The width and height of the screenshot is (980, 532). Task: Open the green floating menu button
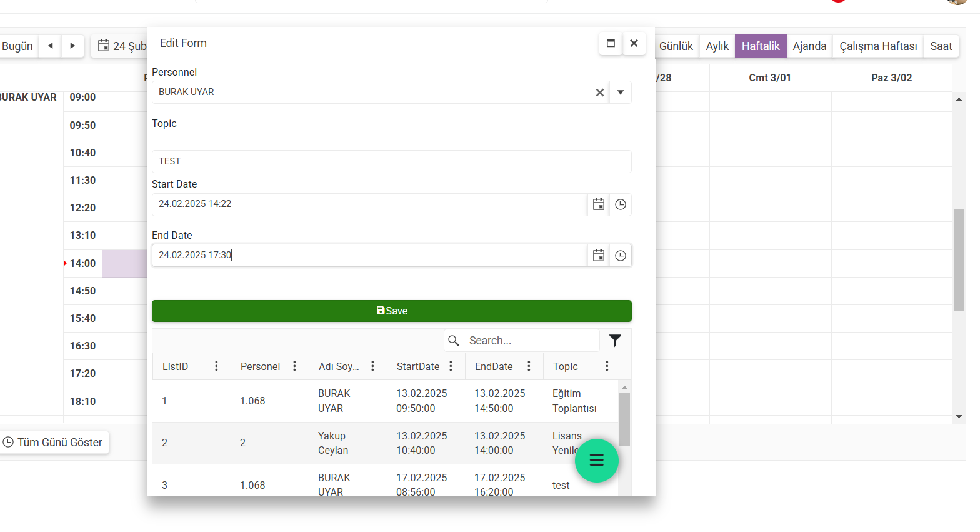pos(597,461)
